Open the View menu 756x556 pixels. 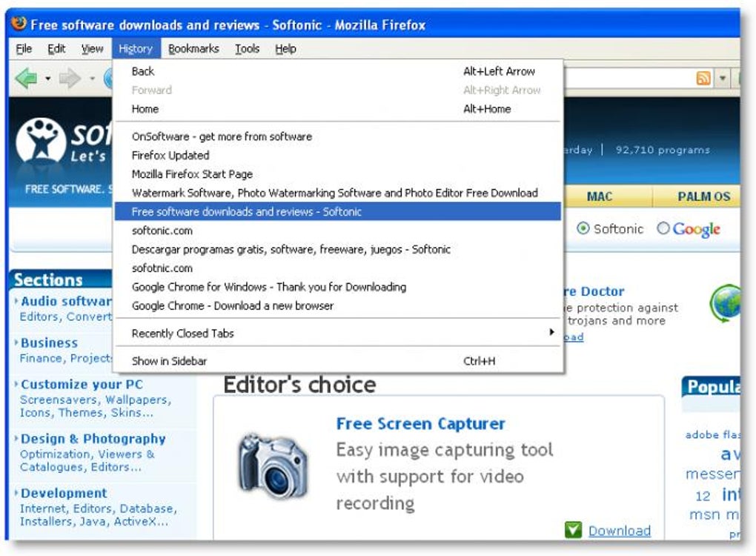click(92, 49)
